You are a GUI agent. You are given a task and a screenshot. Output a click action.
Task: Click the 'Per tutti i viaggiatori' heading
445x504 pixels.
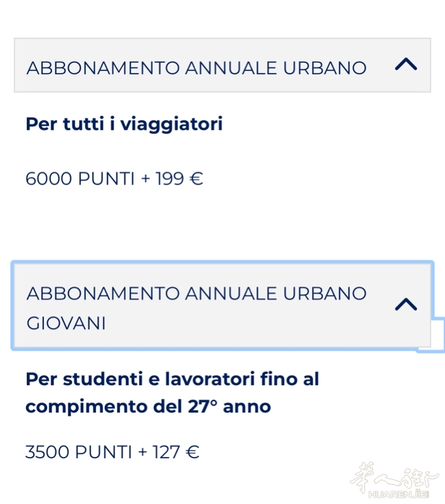tap(124, 124)
